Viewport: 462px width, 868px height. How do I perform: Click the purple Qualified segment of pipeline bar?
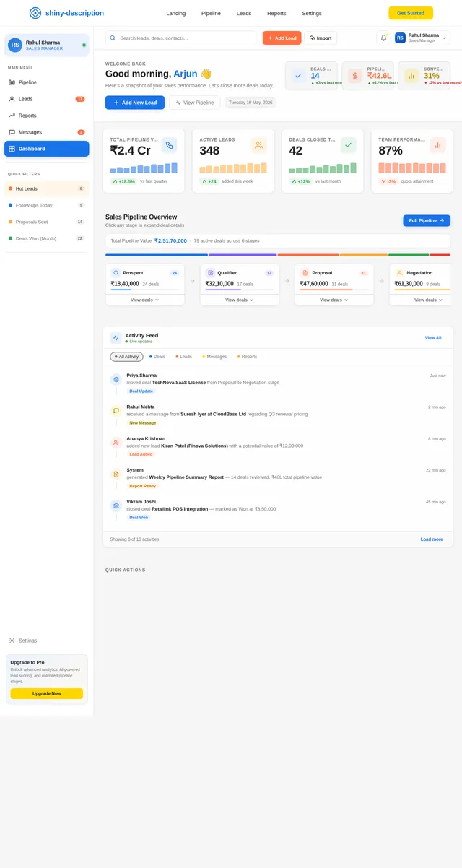(243, 255)
